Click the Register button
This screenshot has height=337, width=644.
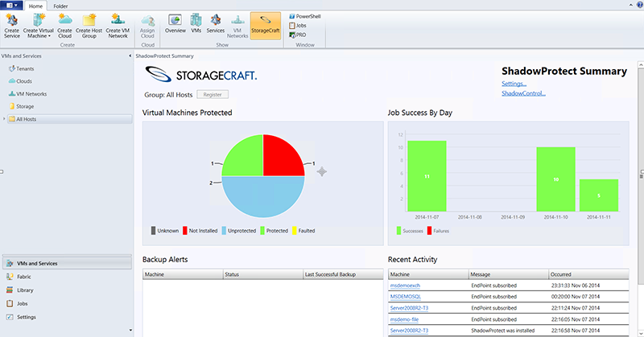[x=213, y=94]
